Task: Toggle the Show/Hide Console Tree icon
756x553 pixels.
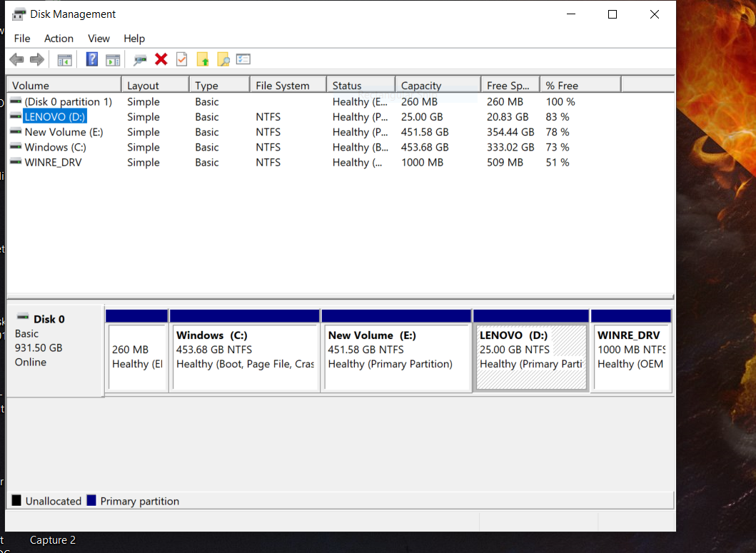Action: tap(64, 59)
